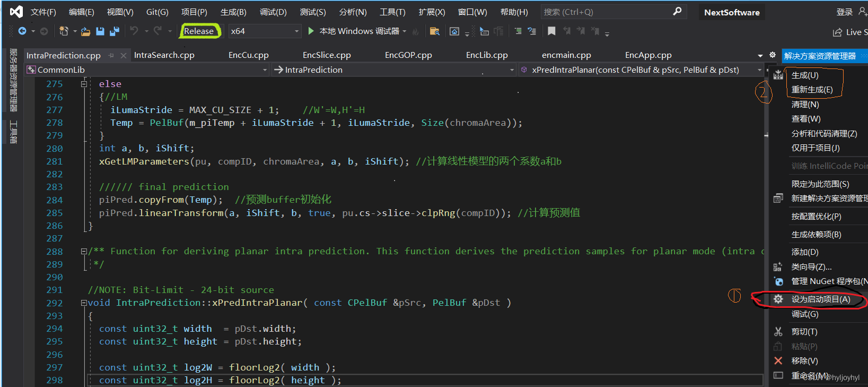
Task: Focus the 搜索 (Ctrl+Q) search box
Action: (x=613, y=12)
